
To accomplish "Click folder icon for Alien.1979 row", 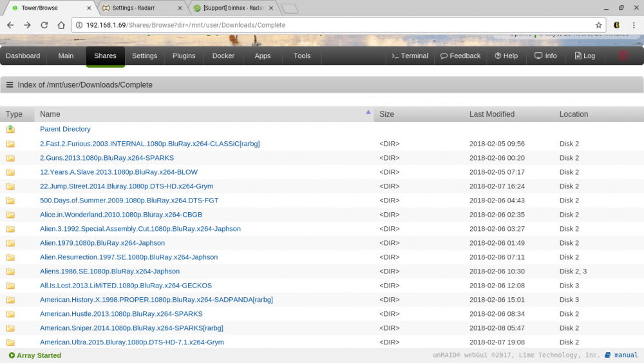I will [x=10, y=243].
